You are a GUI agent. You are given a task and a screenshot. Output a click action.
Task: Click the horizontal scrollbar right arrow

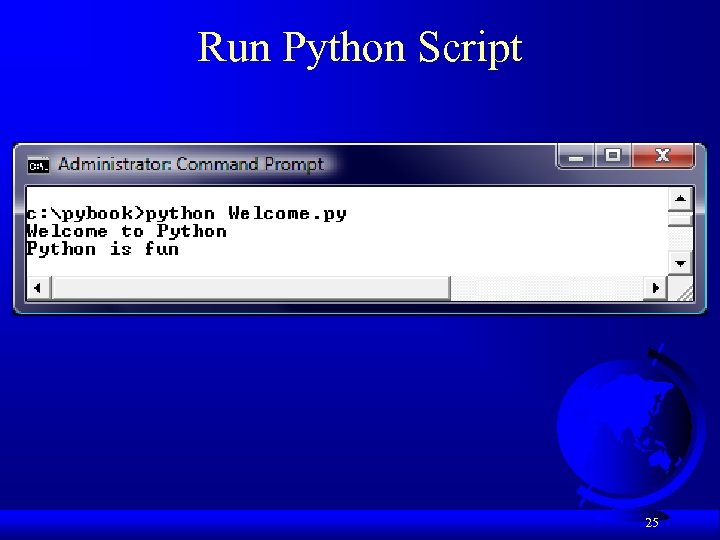pos(656,288)
